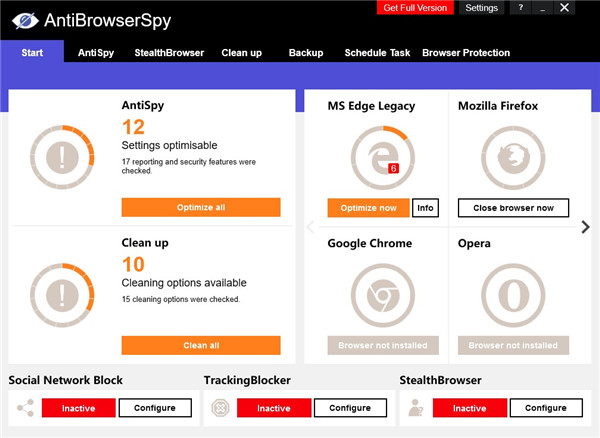Show next browsers with right chevron arrow
600x438 pixels.
[x=585, y=227]
